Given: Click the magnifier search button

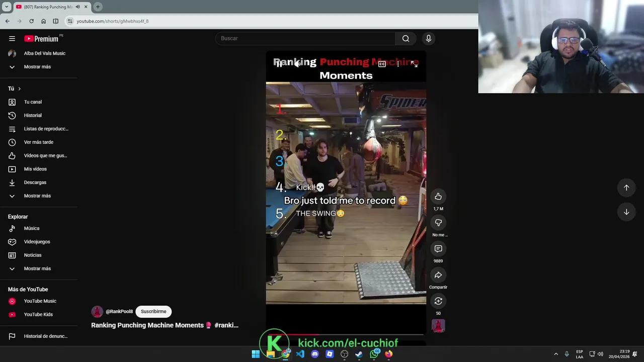Looking at the screenshot, I should pyautogui.click(x=406, y=38).
